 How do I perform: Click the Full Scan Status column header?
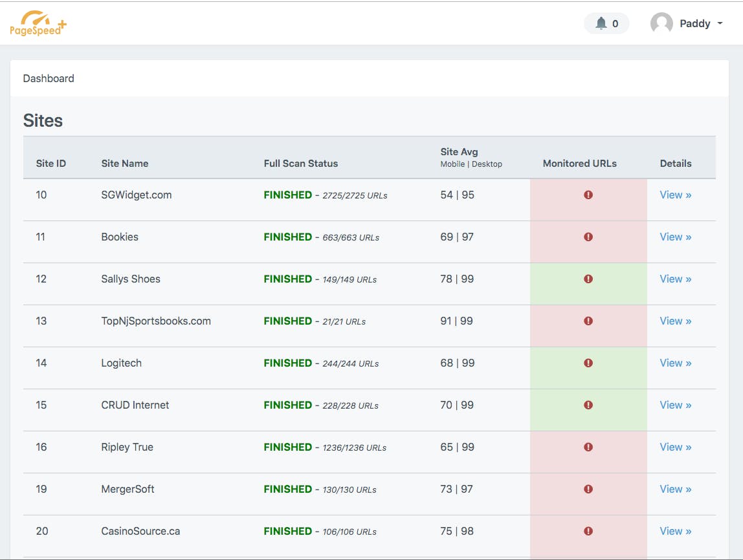[301, 164]
